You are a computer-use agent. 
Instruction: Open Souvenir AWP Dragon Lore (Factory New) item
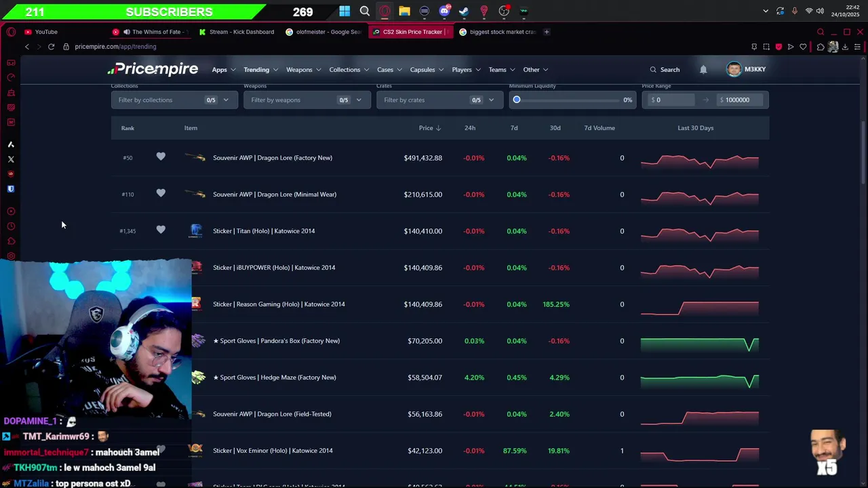(273, 158)
